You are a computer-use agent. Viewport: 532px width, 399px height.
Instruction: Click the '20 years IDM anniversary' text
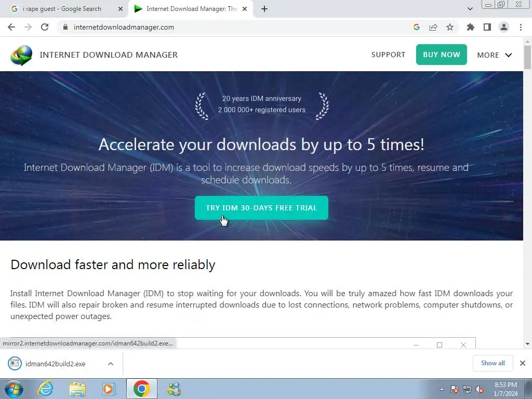[x=262, y=98]
